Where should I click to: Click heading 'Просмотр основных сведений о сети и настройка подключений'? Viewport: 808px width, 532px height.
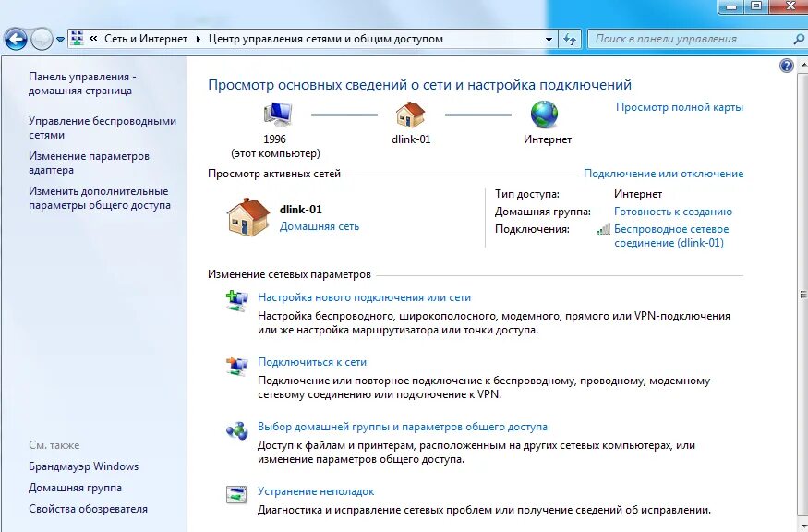point(419,85)
